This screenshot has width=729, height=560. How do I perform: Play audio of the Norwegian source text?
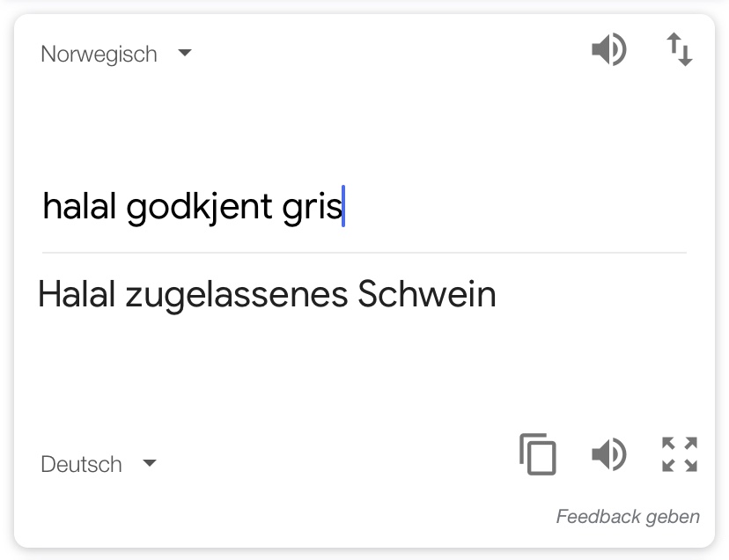[x=608, y=50]
